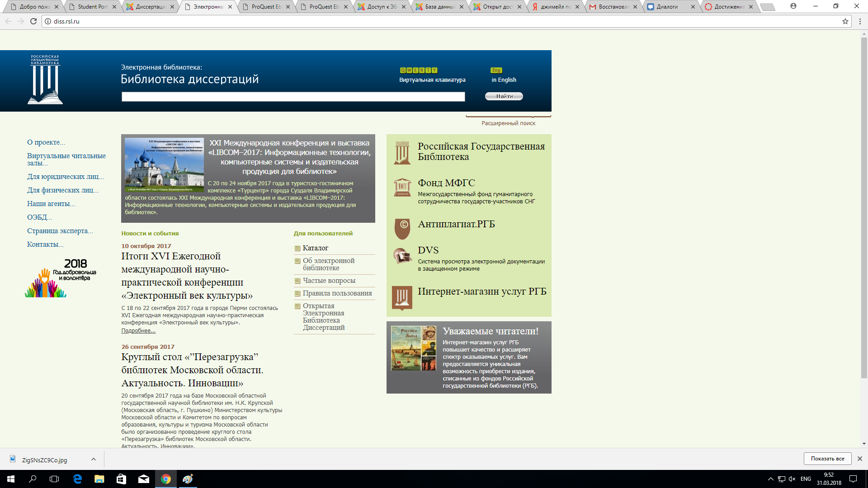Viewport: 868px width, 488px height.
Task: Click the Фонд МФГС building icon
Action: pyautogui.click(x=402, y=187)
